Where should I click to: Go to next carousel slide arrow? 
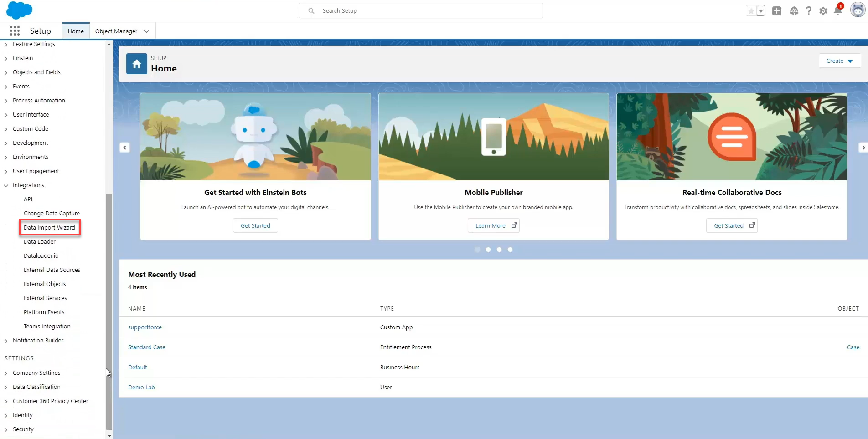pos(863,148)
